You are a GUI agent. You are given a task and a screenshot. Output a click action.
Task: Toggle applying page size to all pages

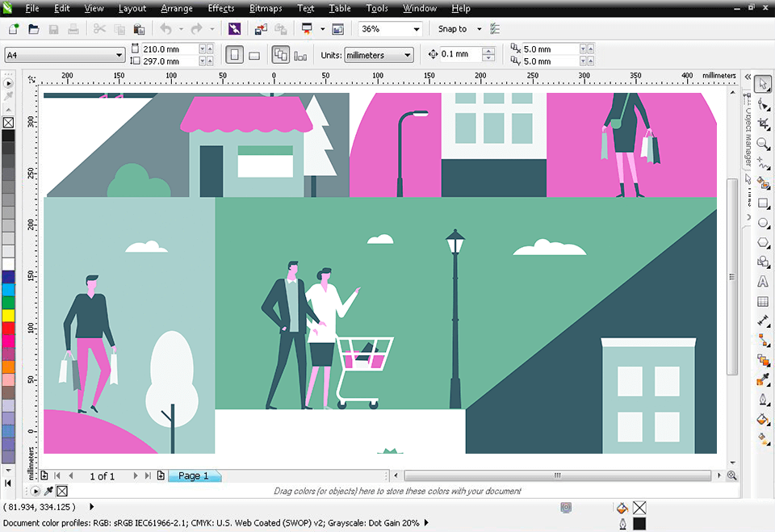coord(282,54)
